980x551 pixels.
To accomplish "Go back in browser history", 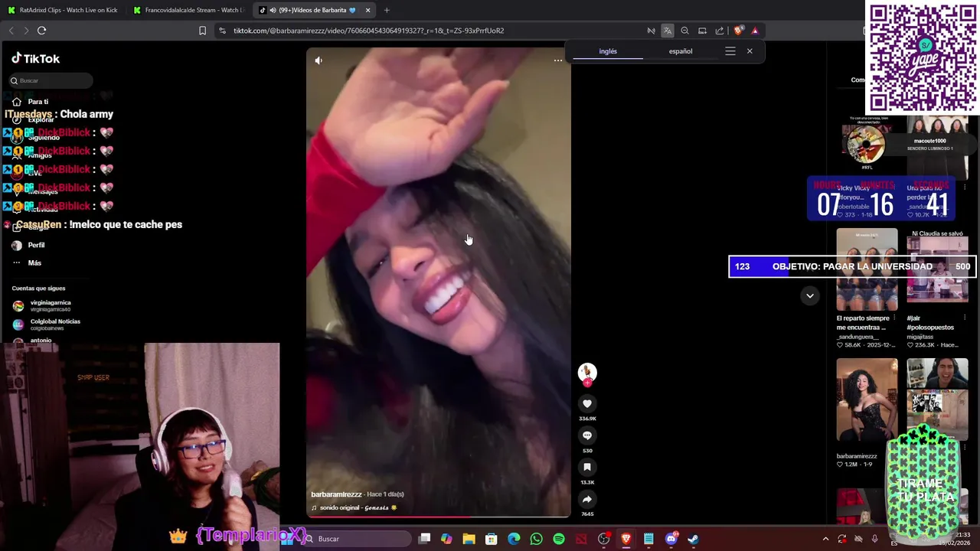I will click(11, 31).
